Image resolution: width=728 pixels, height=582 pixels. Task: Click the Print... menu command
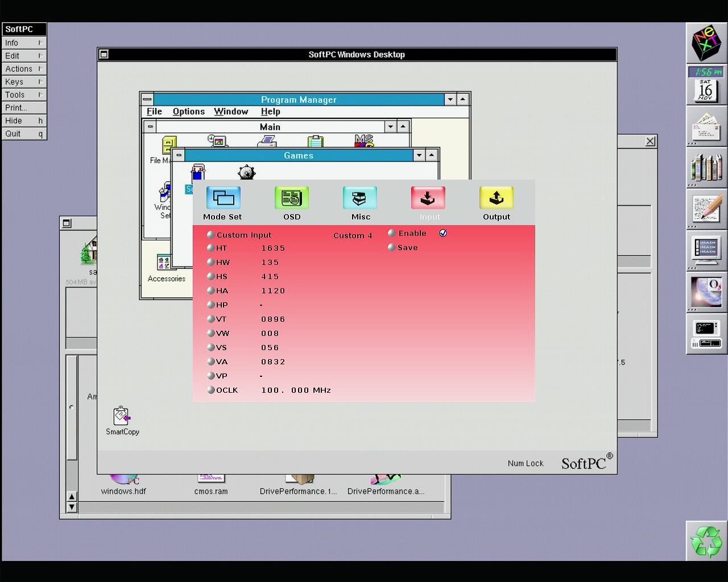click(x=24, y=108)
